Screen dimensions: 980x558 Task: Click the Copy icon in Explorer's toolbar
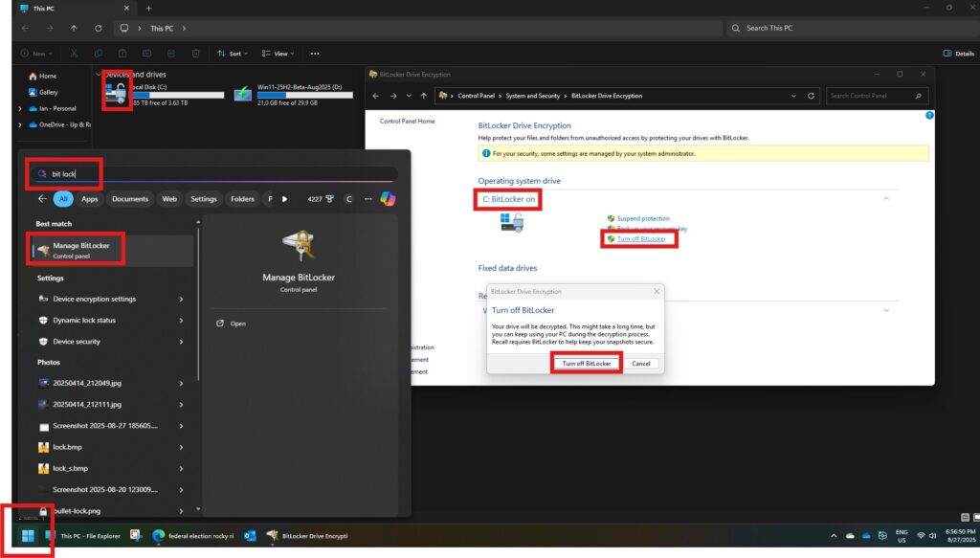point(99,54)
